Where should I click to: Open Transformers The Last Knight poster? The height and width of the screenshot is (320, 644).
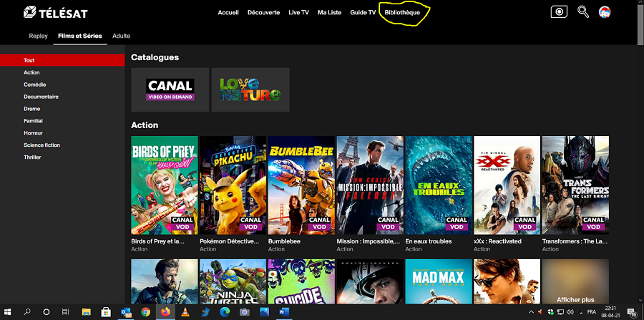(575, 185)
